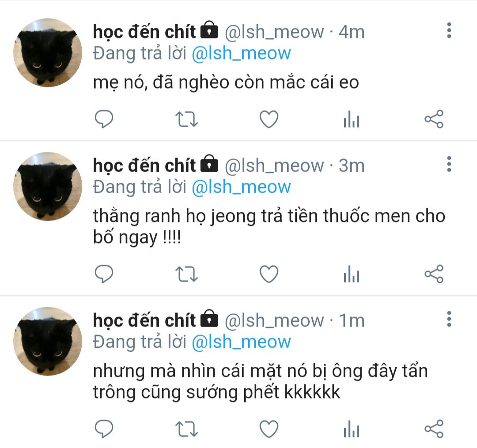The width and height of the screenshot is (477, 448).
Task: Open @lsh_meow reply link in the 1m tweet
Action: pyautogui.click(x=241, y=342)
